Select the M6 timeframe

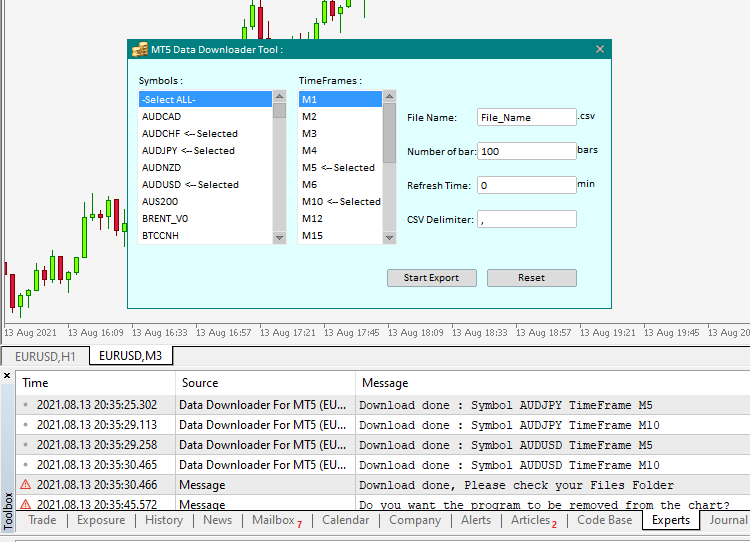(341, 185)
